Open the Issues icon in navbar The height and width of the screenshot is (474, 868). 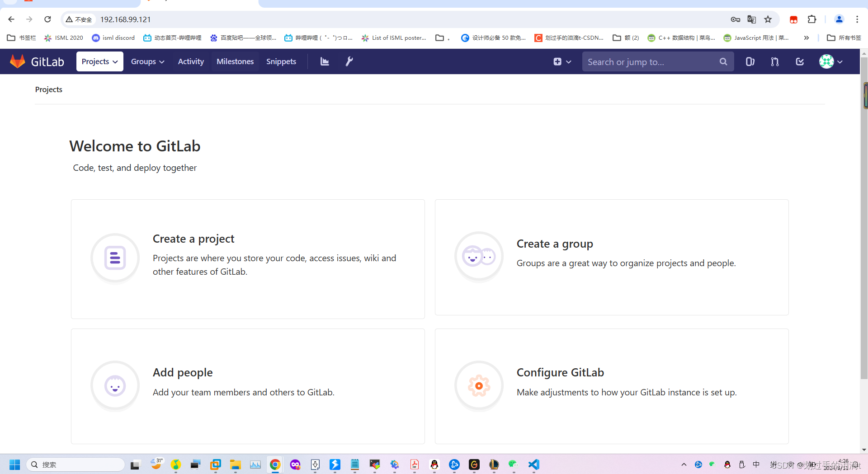[x=750, y=61]
